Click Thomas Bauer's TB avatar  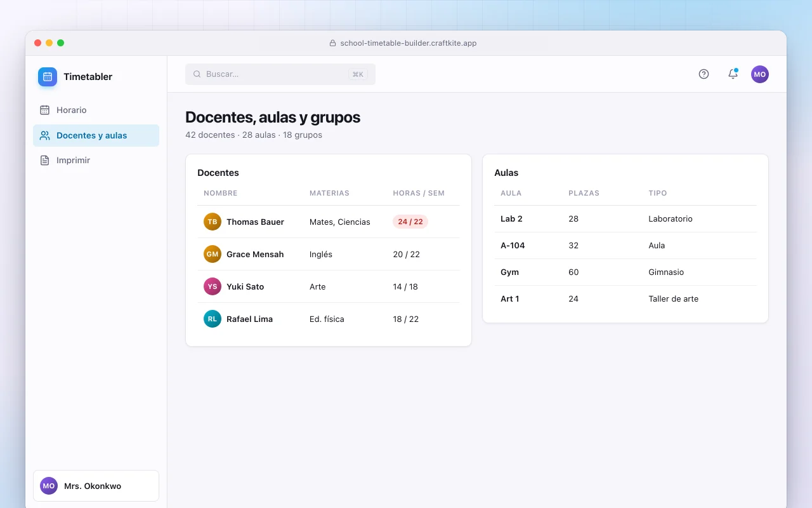point(213,222)
